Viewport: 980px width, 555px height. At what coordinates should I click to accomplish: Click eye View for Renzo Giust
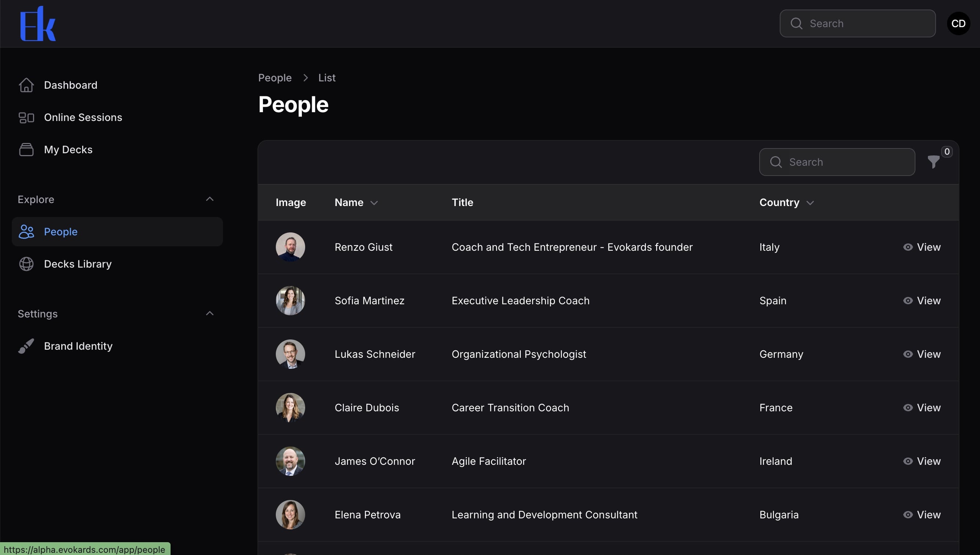(x=922, y=247)
